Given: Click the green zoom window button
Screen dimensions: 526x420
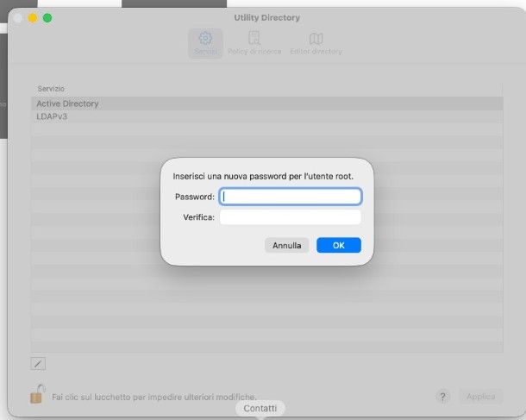Looking at the screenshot, I should 47,18.
